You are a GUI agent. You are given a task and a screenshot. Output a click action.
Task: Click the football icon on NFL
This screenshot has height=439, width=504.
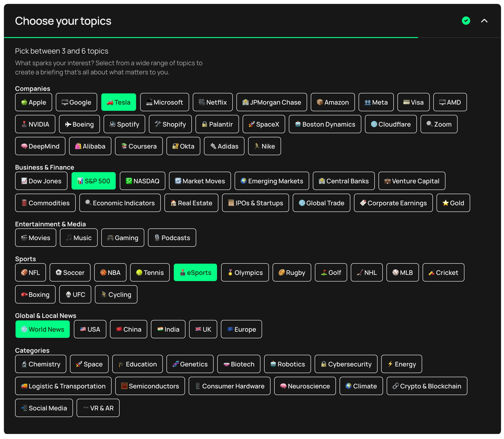tap(24, 272)
